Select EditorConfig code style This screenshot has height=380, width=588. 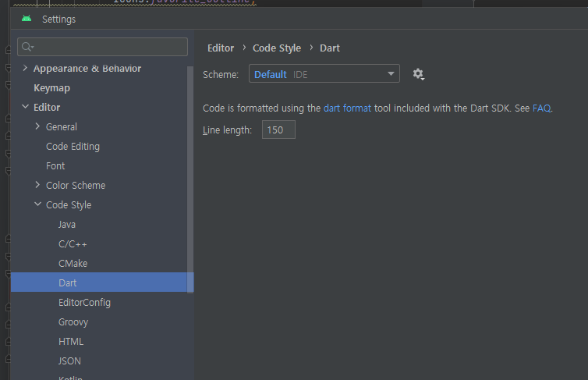click(x=84, y=302)
